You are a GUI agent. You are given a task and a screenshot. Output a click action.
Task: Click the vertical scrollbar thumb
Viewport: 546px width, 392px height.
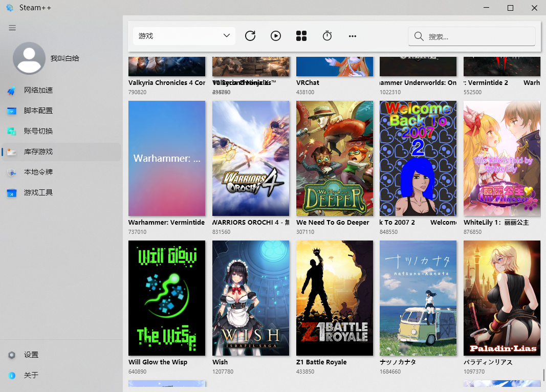tap(543, 375)
